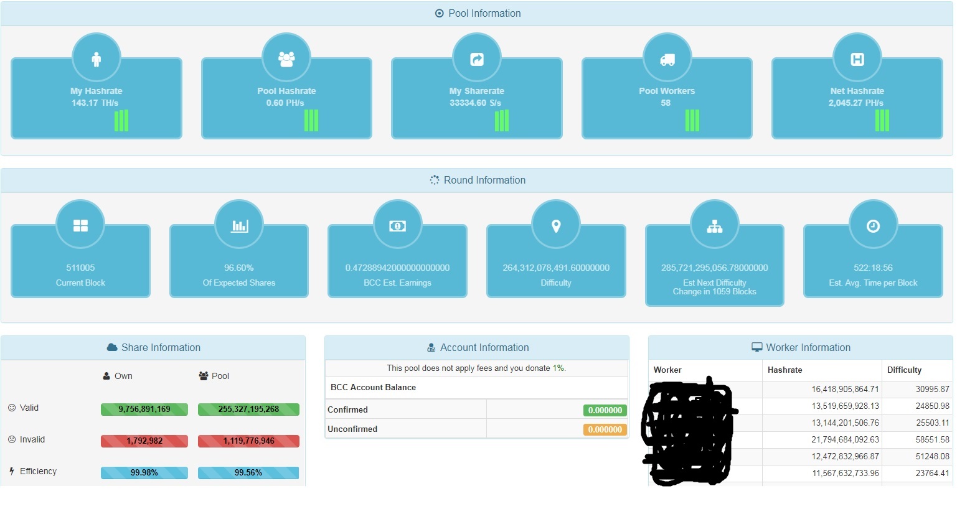Click the 1% donation link
This screenshot has height=524, width=980.
tap(558, 368)
